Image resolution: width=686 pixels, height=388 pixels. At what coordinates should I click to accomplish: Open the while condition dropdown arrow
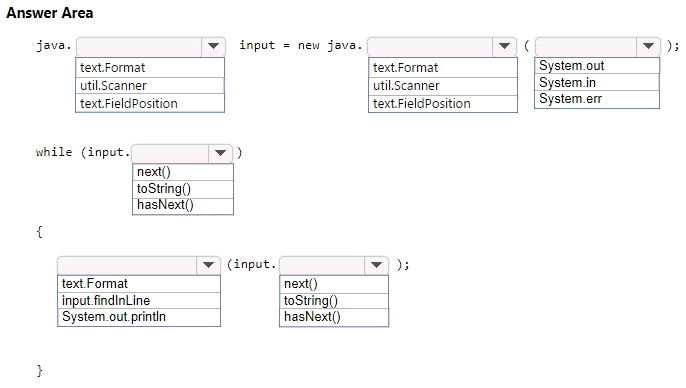220,153
